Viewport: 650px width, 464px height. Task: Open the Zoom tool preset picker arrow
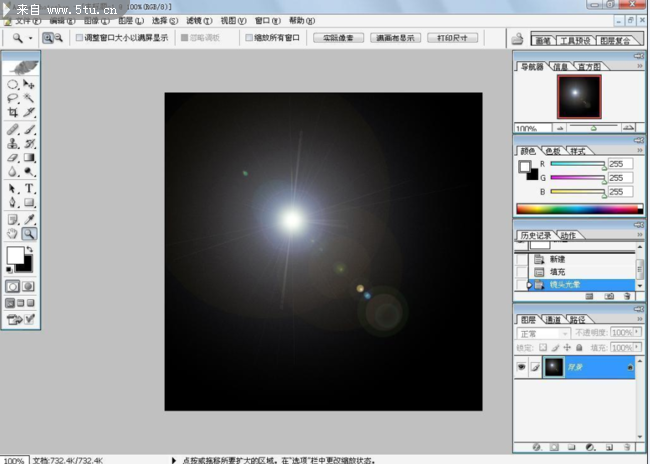tap(31, 37)
